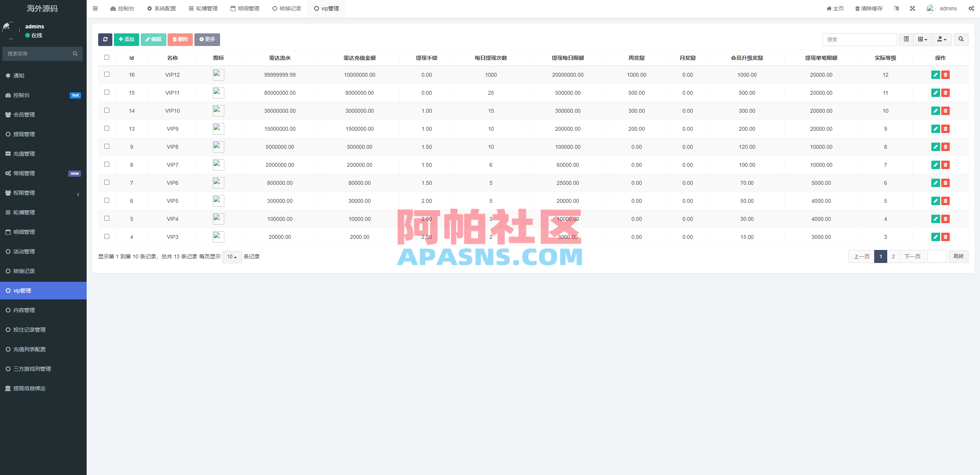Open the columns visibility dropdown

click(x=922, y=39)
